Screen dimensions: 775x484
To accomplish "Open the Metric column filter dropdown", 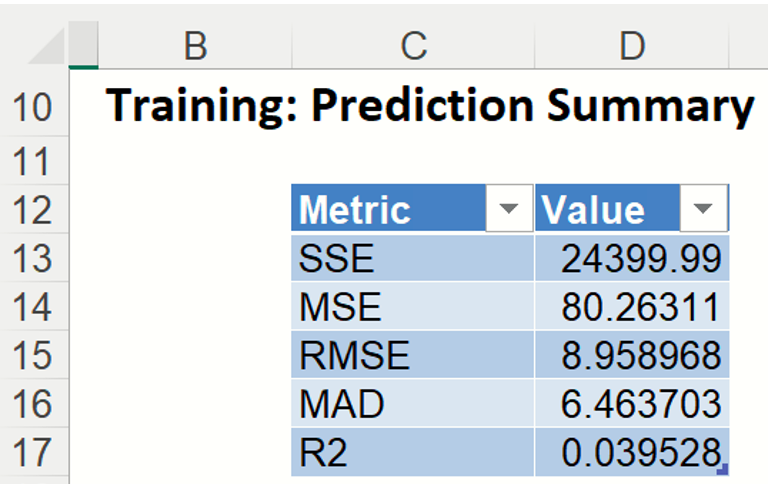I will (x=509, y=209).
